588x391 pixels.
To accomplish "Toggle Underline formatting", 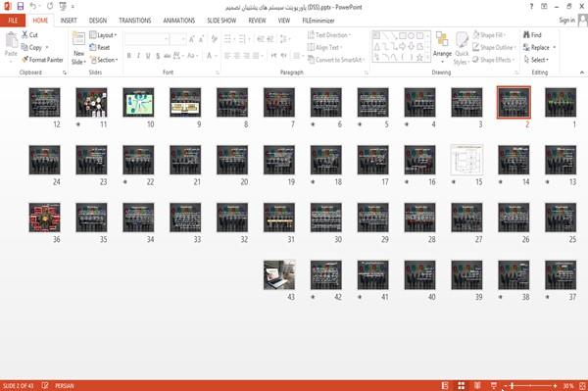I will pos(148,56).
